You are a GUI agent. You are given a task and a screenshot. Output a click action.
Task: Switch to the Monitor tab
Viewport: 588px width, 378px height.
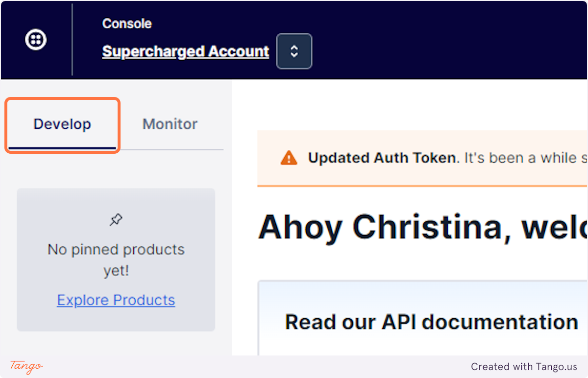coord(170,124)
